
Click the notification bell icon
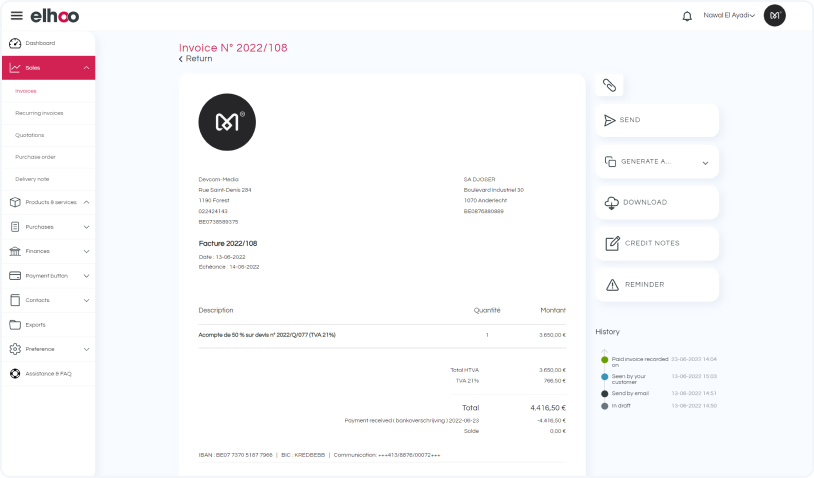point(687,16)
